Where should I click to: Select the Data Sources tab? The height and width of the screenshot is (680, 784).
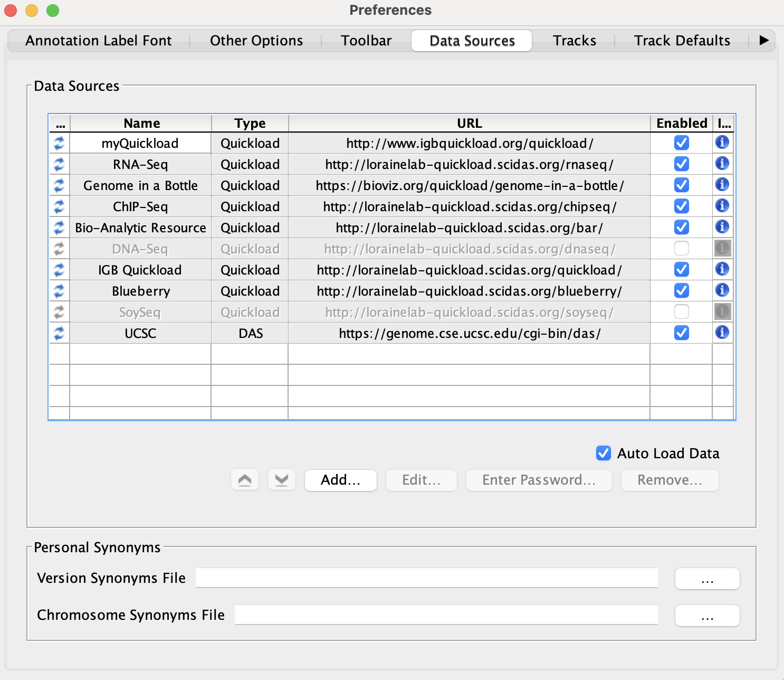pyautogui.click(x=472, y=41)
